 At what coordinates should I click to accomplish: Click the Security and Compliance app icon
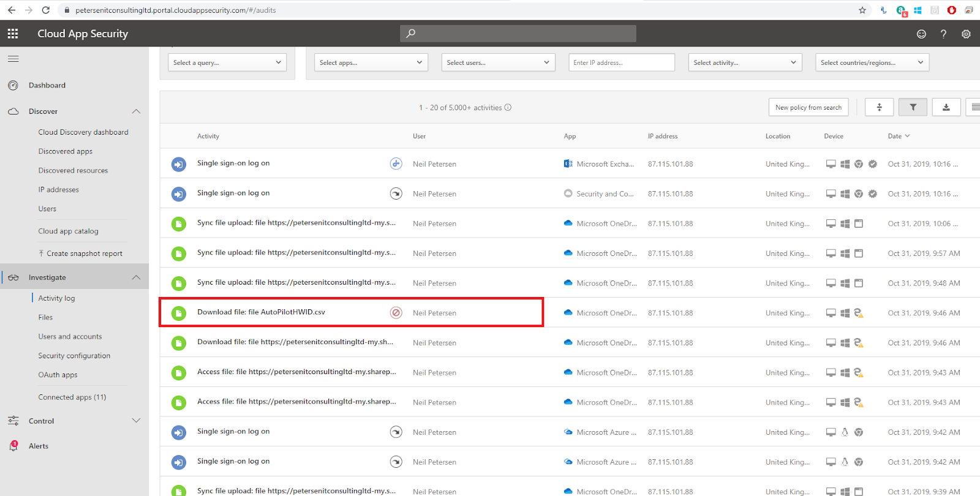[x=568, y=194]
